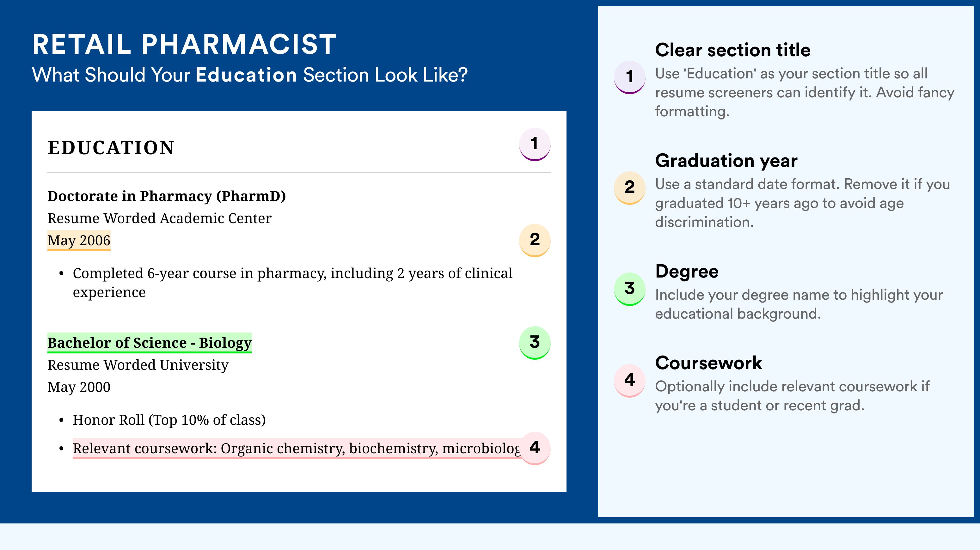Click the green number 3 badge in resume
This screenshot has height=550, width=980.
point(535,342)
